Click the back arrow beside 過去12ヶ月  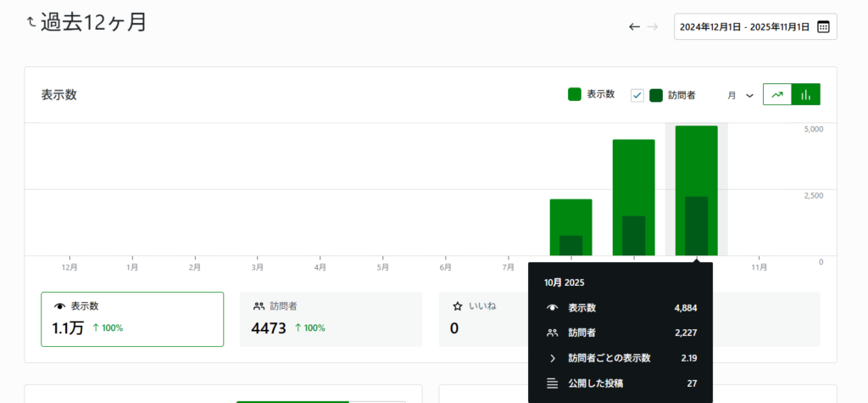(x=32, y=22)
